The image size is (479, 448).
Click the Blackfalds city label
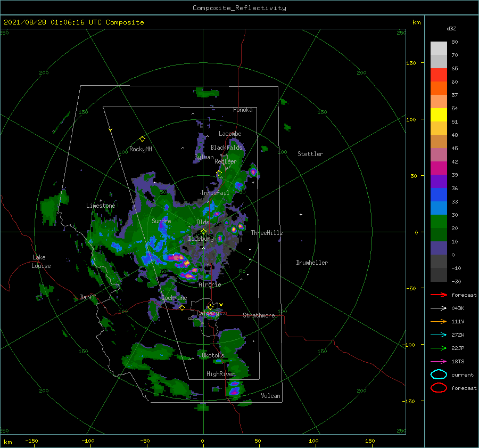[226, 148]
